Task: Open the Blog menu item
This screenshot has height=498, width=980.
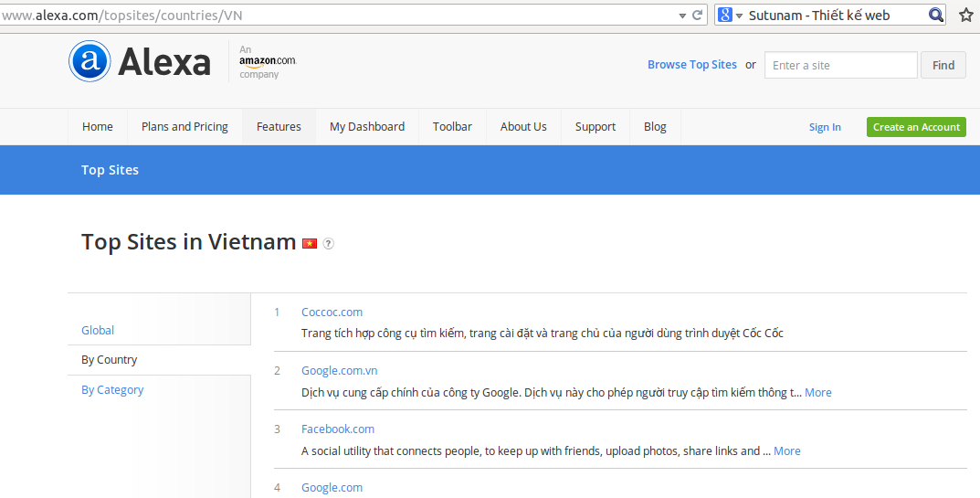Action: tap(655, 126)
